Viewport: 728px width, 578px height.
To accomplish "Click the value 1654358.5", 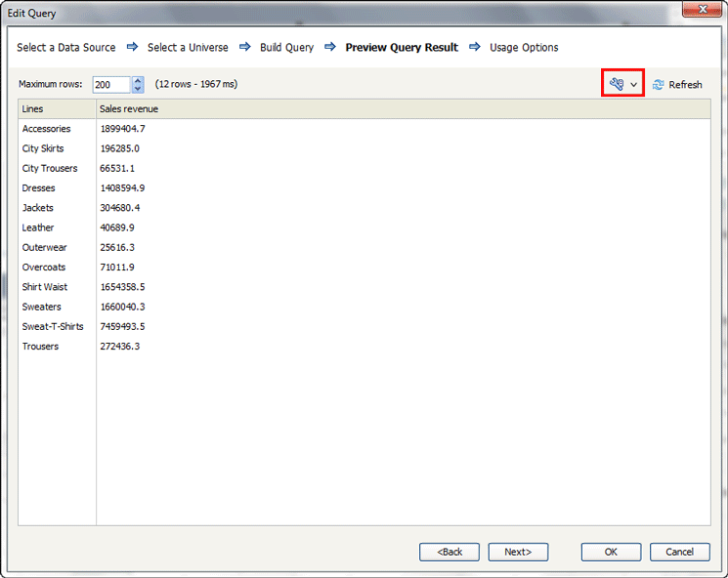I will click(122, 287).
